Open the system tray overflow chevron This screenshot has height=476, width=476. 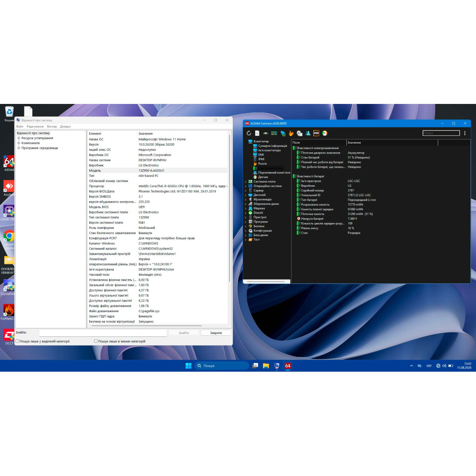pyautogui.click(x=411, y=366)
